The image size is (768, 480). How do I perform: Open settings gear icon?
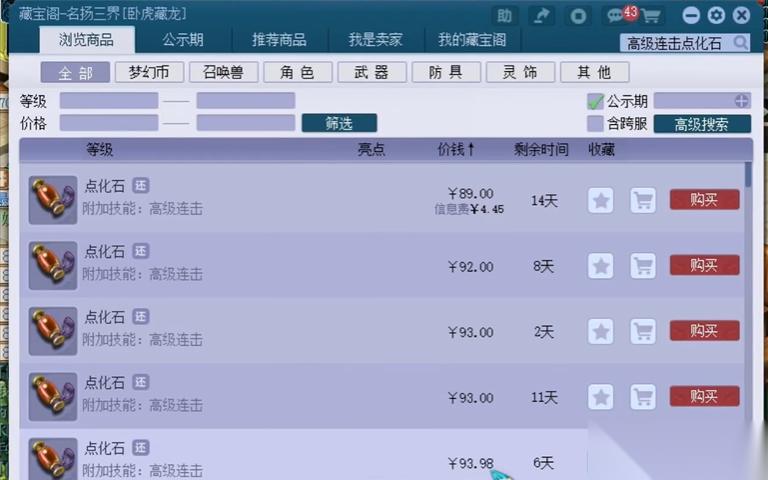coord(716,16)
